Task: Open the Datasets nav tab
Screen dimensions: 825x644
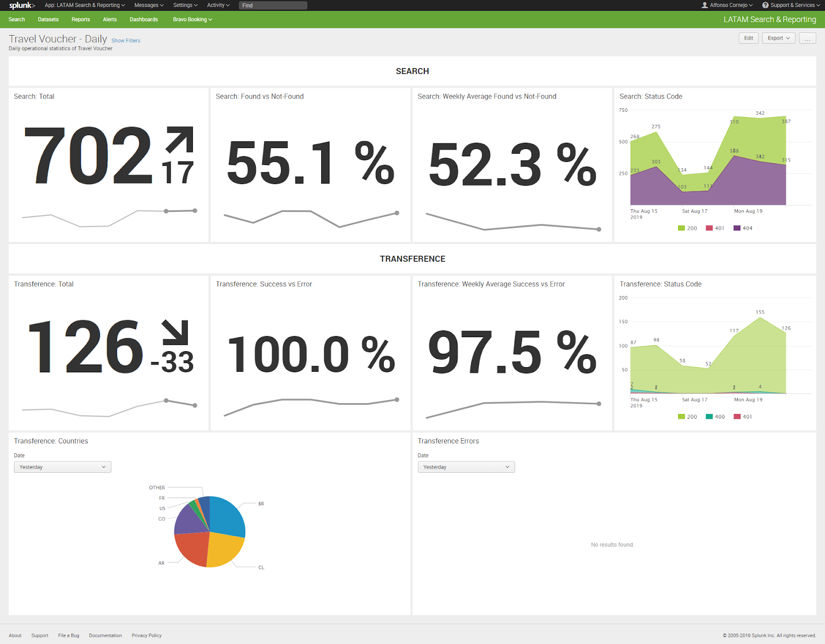Action: (48, 20)
